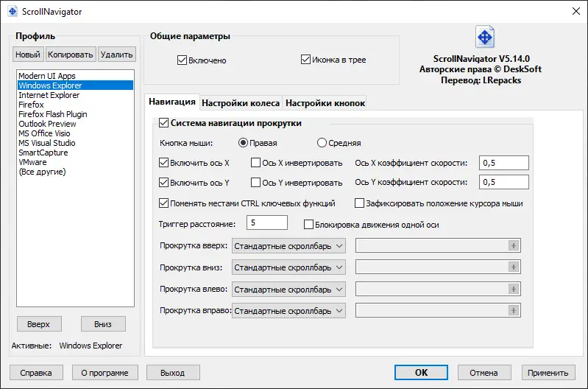Click the ScrollNavigator title bar icon

pos(13,11)
